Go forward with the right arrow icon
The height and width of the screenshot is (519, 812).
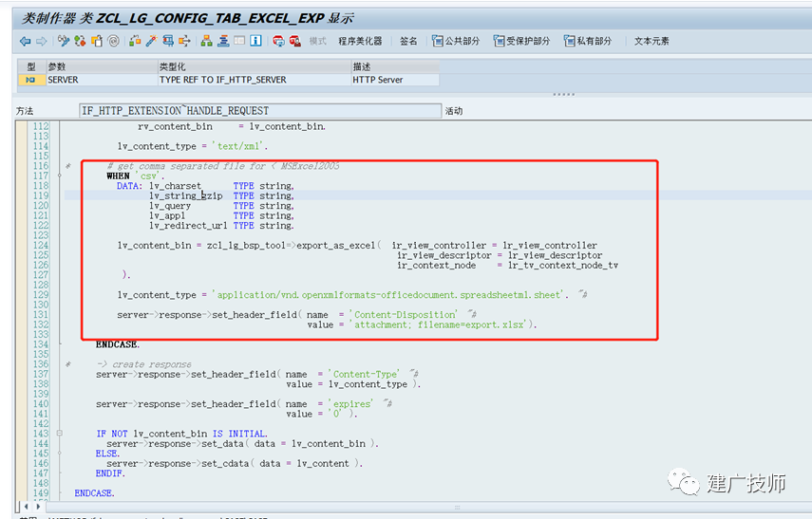[x=42, y=41]
